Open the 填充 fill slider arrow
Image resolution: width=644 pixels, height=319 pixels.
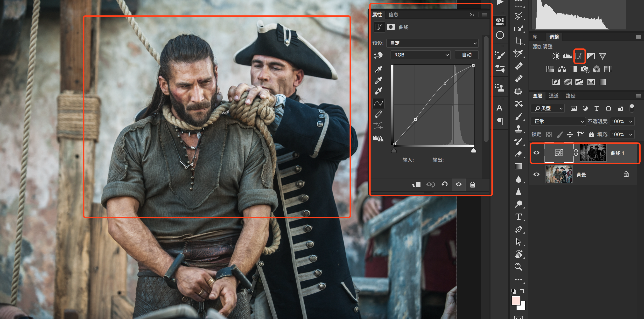point(631,134)
